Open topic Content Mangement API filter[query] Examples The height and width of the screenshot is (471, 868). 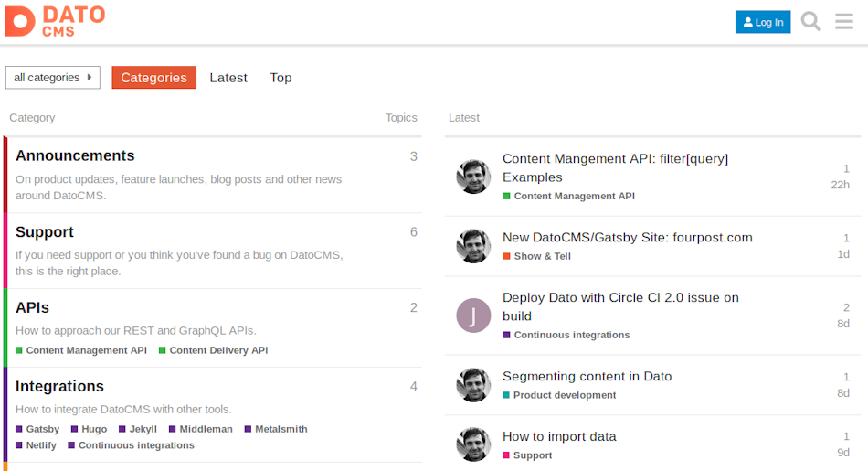pyautogui.click(x=615, y=168)
